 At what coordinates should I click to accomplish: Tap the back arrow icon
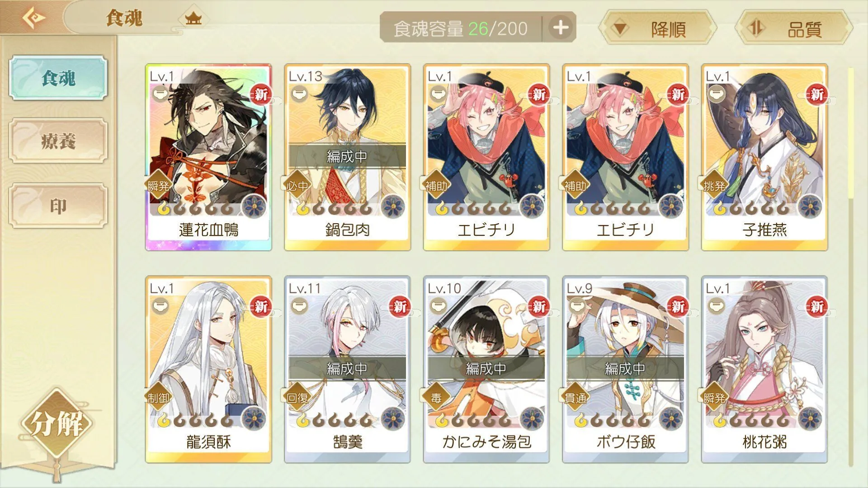click(x=34, y=18)
